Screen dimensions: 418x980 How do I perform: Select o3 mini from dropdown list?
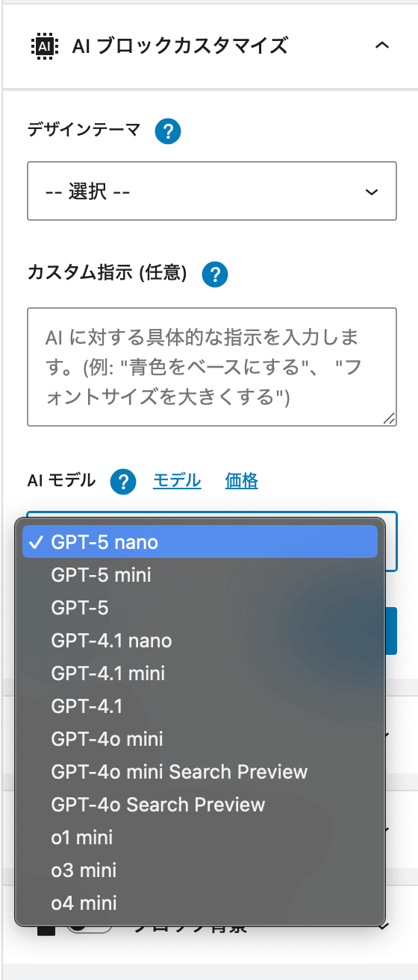200,870
